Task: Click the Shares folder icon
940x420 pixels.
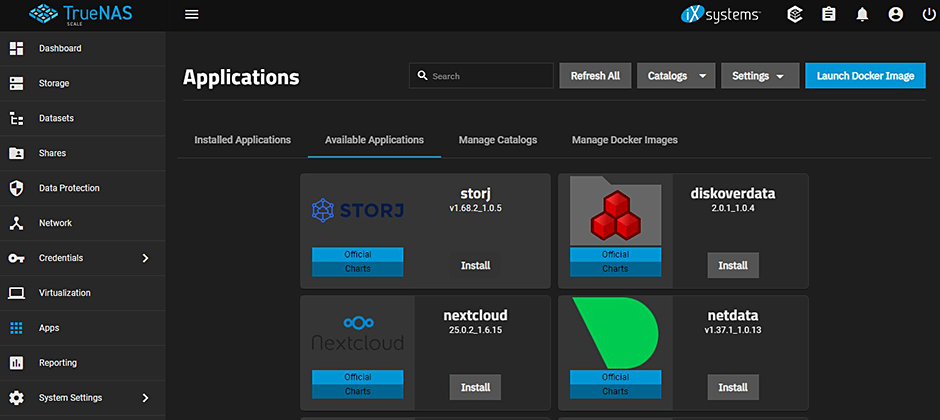Action: (16, 153)
